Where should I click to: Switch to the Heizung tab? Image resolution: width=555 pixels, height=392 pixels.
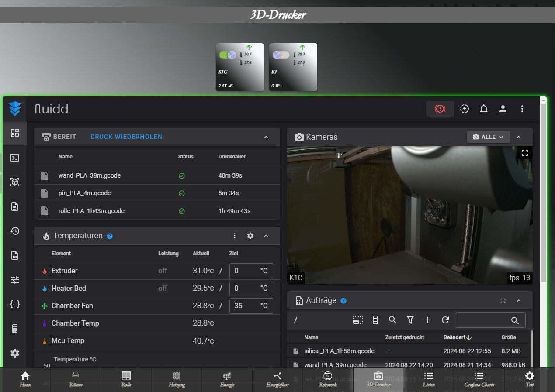[177, 379]
